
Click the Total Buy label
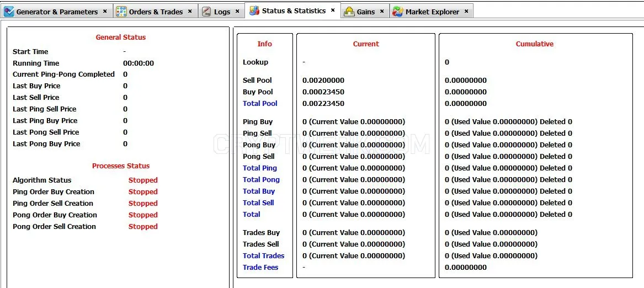coord(259,191)
